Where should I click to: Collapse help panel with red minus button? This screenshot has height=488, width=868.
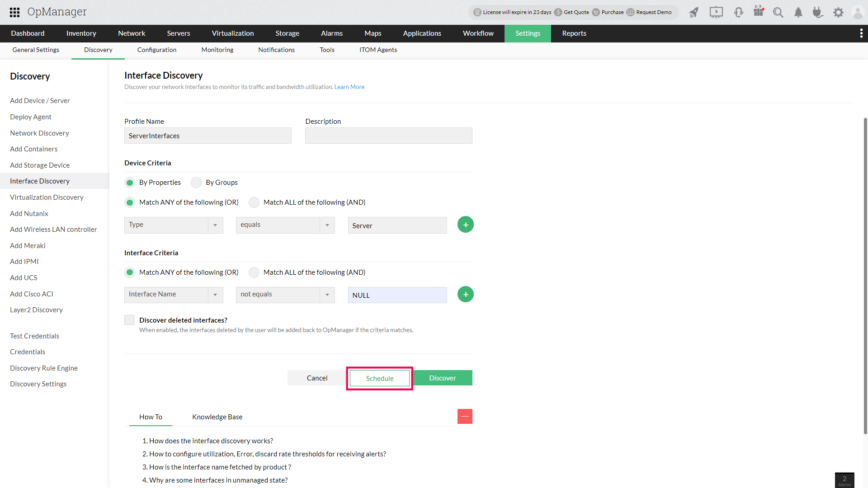coord(465,416)
